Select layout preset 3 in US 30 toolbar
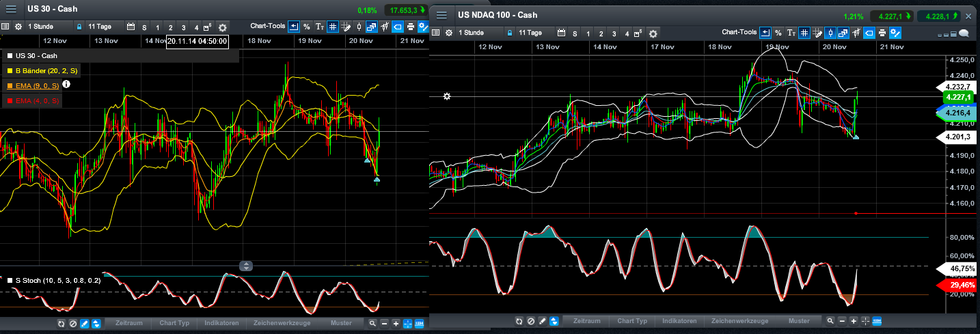 point(183,27)
